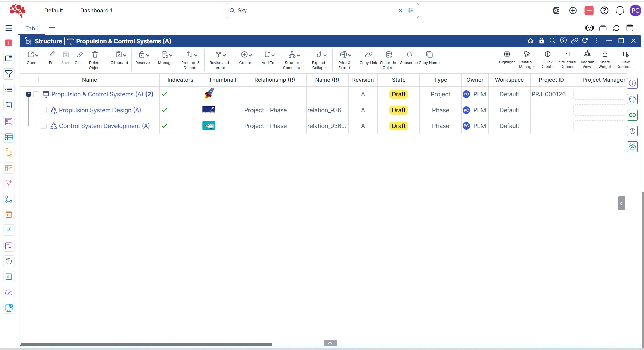Open the Dashboard 1 menu item
Image resolution: width=644 pixels, height=350 pixels.
point(96,11)
